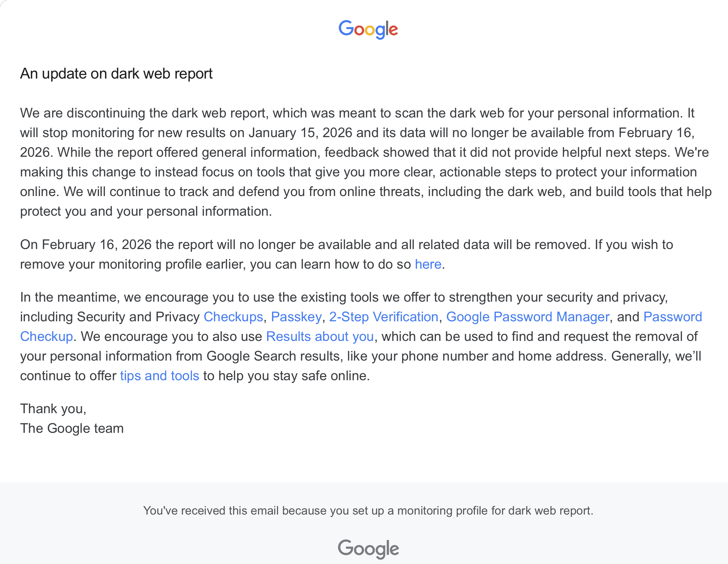Open the Password Checkup link
728x564 pixels.
672,317
